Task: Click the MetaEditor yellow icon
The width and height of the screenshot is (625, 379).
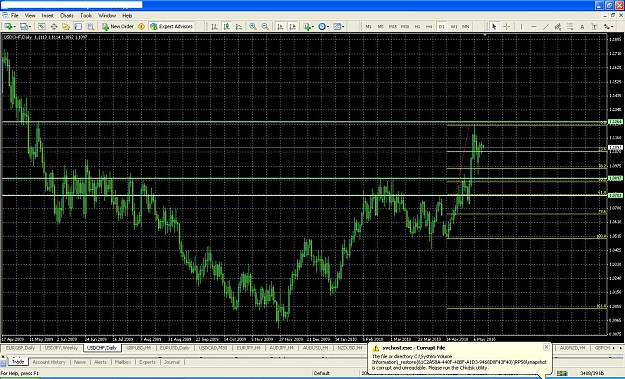Action: point(141,26)
